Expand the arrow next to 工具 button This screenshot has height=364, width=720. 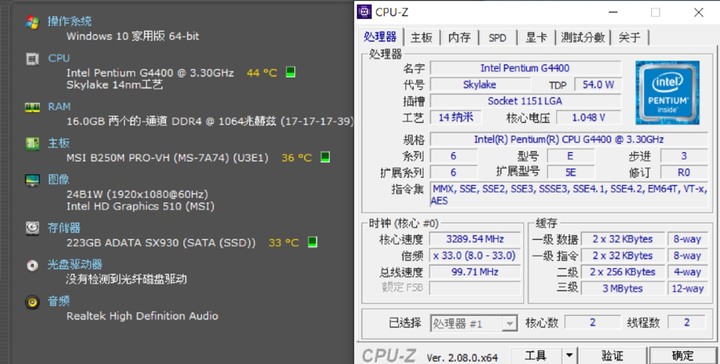point(569,355)
